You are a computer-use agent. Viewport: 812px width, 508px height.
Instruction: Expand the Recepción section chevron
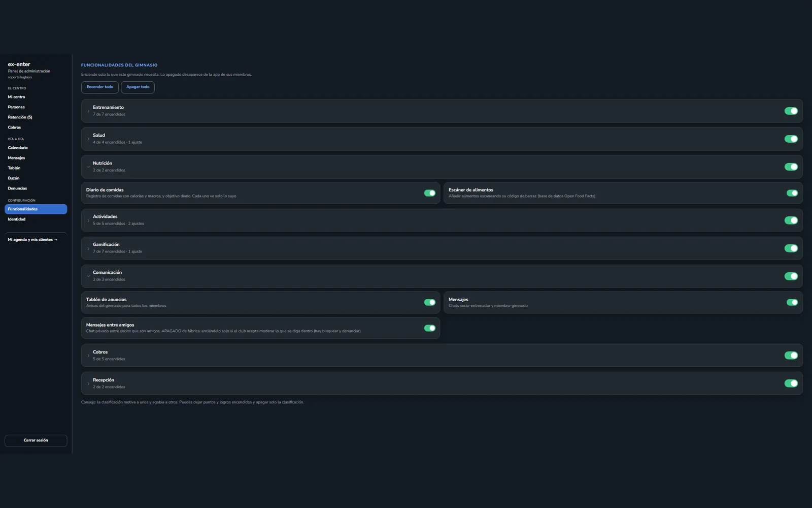pos(88,384)
